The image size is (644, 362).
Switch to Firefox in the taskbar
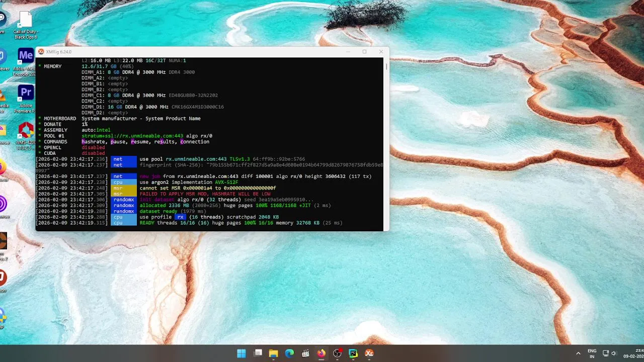pos(321,353)
